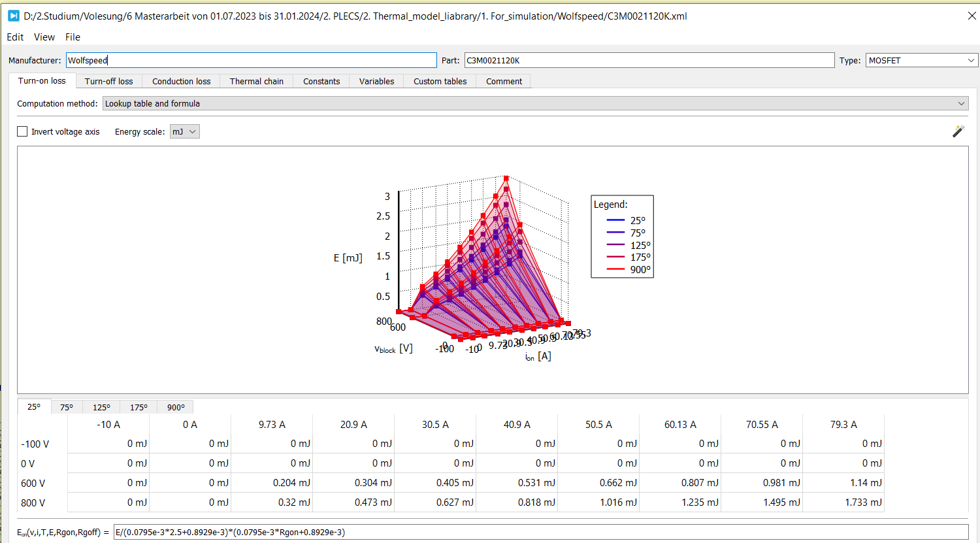980x543 pixels.
Task: Open the Edit menu
Action: 15,37
